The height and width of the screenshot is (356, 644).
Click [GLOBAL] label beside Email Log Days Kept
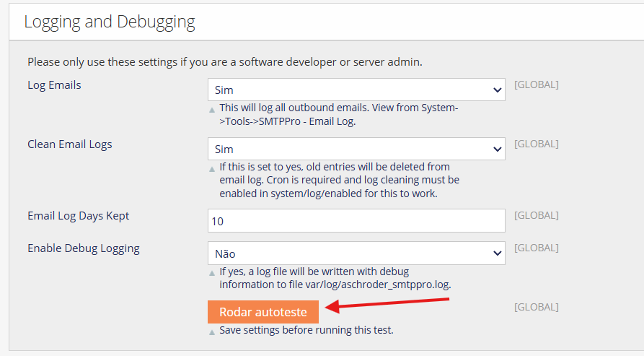(536, 215)
